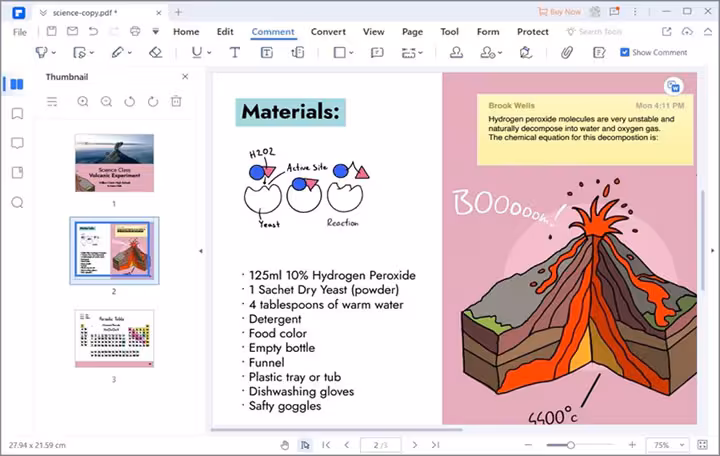The image size is (720, 456).
Task: Open the comment notes manager icon
Action: click(599, 53)
